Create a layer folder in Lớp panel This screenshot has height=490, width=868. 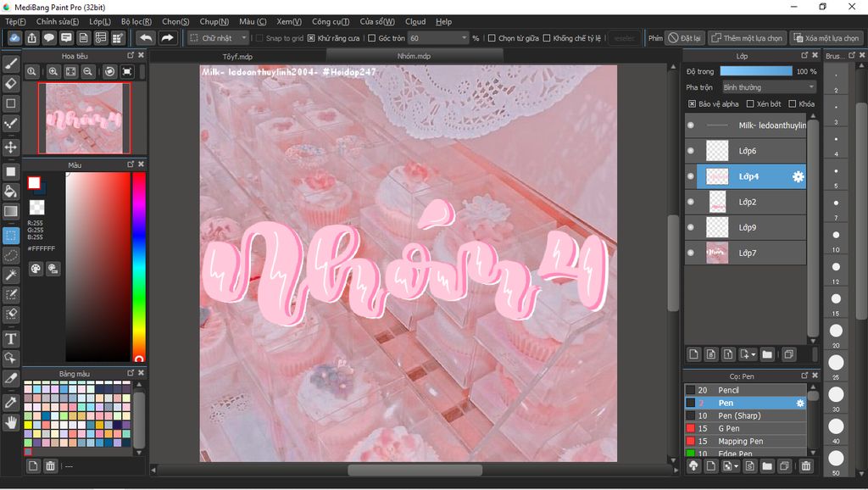coord(766,354)
